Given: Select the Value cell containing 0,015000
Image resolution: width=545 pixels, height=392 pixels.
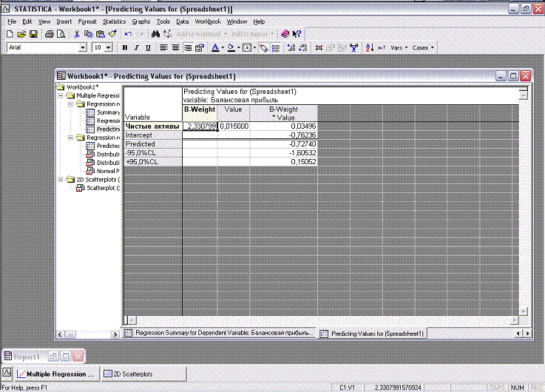Looking at the screenshot, I should point(234,126).
